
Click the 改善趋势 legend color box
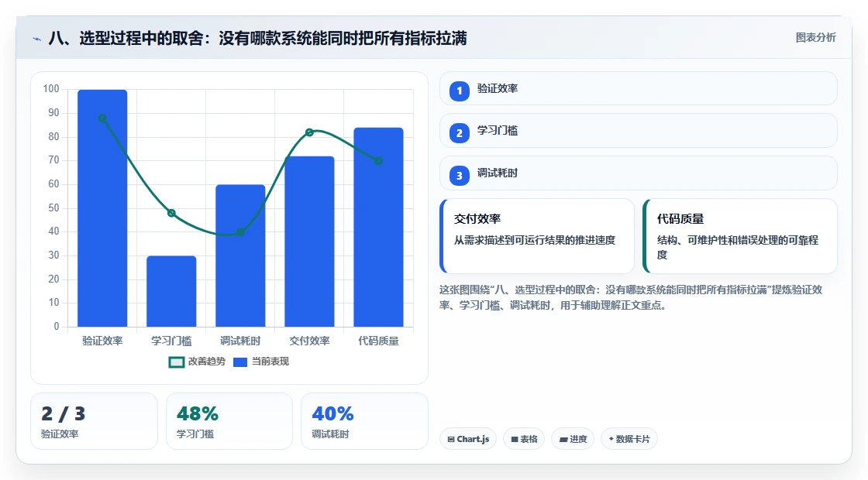176,362
